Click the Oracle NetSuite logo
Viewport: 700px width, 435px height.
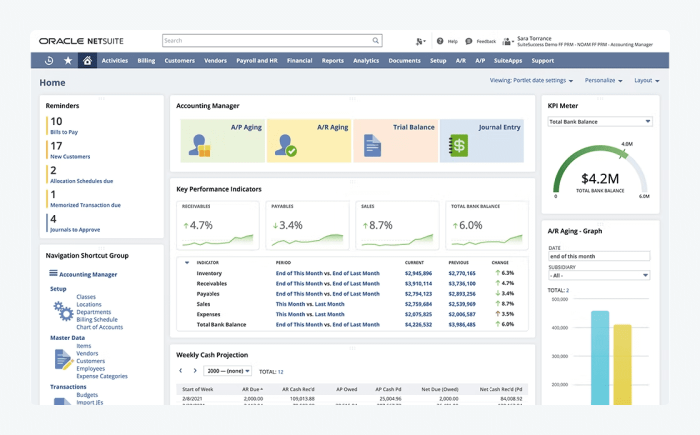point(81,41)
